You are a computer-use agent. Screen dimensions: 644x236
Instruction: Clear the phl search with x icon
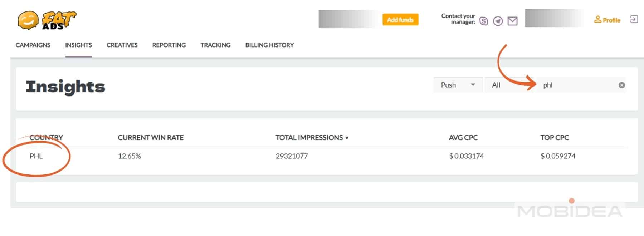(x=621, y=85)
